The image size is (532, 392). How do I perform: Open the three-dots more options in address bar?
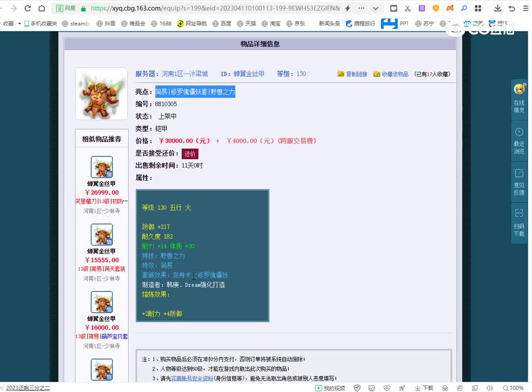pyautogui.click(x=362, y=8)
